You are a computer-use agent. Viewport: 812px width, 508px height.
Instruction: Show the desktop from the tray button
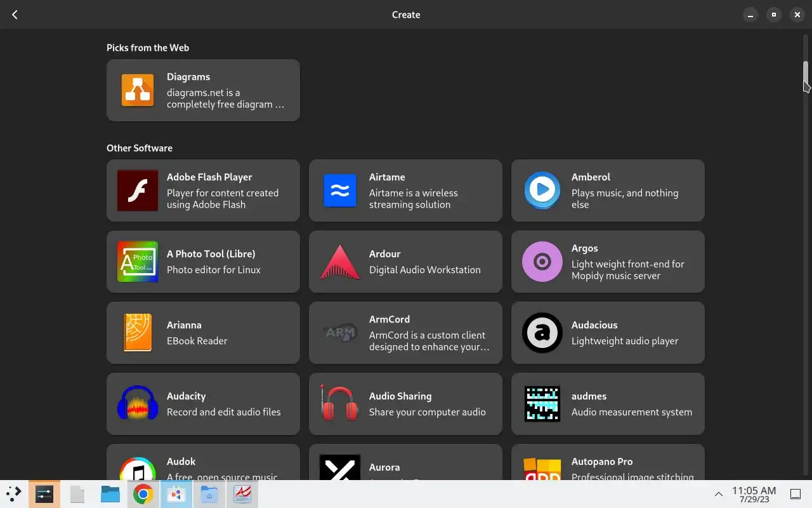coord(796,494)
